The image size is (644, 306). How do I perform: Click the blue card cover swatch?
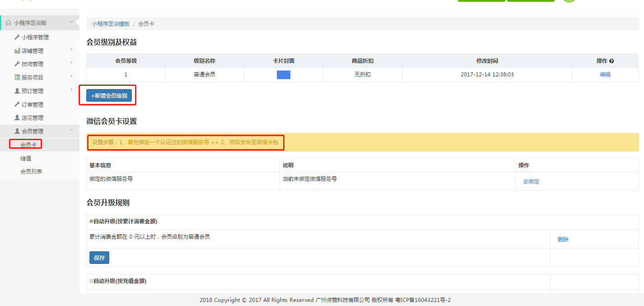(283, 75)
